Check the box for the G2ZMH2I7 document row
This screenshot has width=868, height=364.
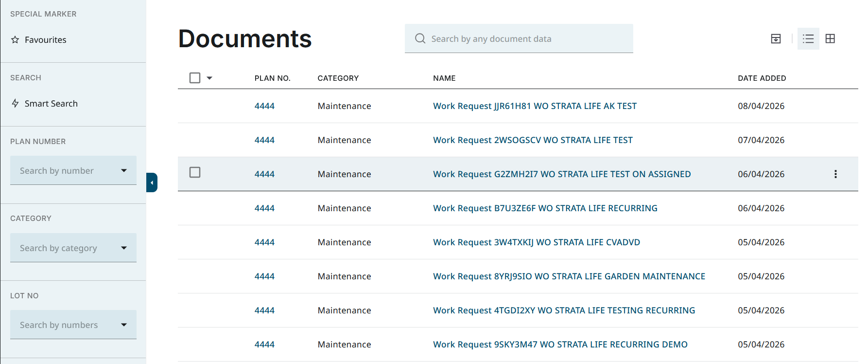pos(195,172)
